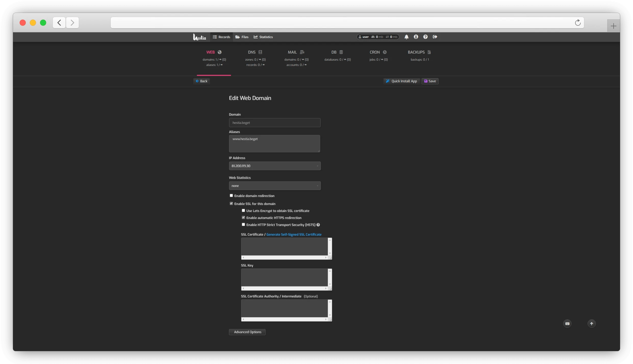Disable SSL for this domain
Viewport: 633px width, 364px height.
231,204
